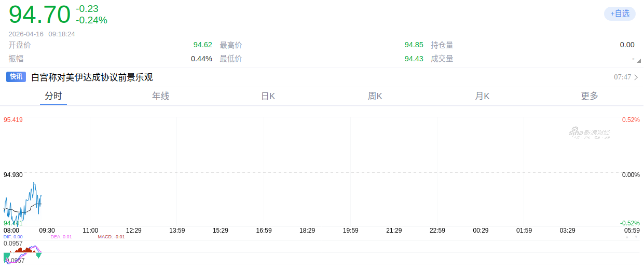This screenshot has height=270, width=644.
Task: Switch to the 年线 chart tab
Action: 161,96
